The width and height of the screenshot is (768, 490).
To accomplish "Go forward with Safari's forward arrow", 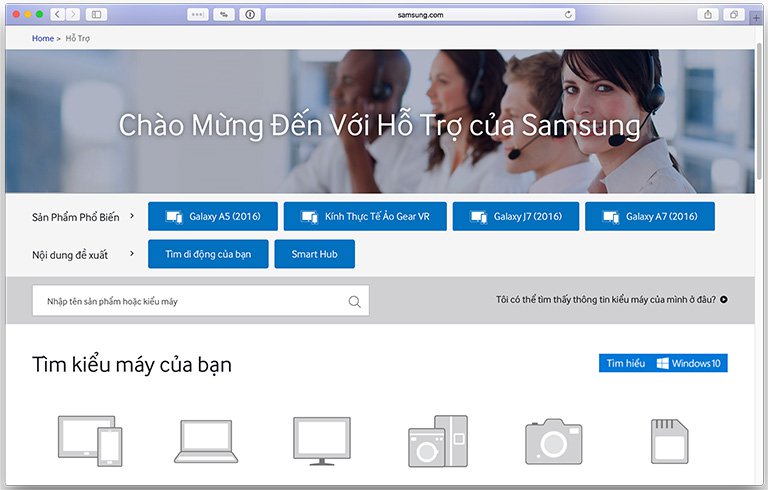I will click(x=73, y=15).
